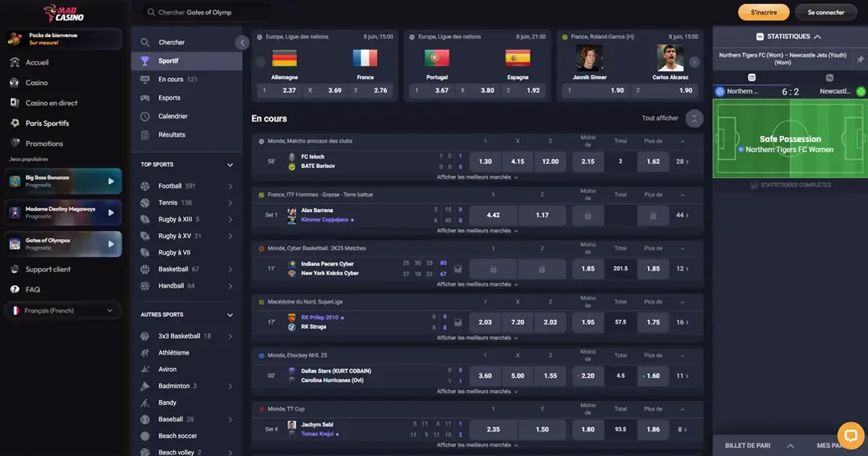Image resolution: width=868 pixels, height=456 pixels.
Task: Click the Casino cards icon in sidebar
Action: (14, 83)
